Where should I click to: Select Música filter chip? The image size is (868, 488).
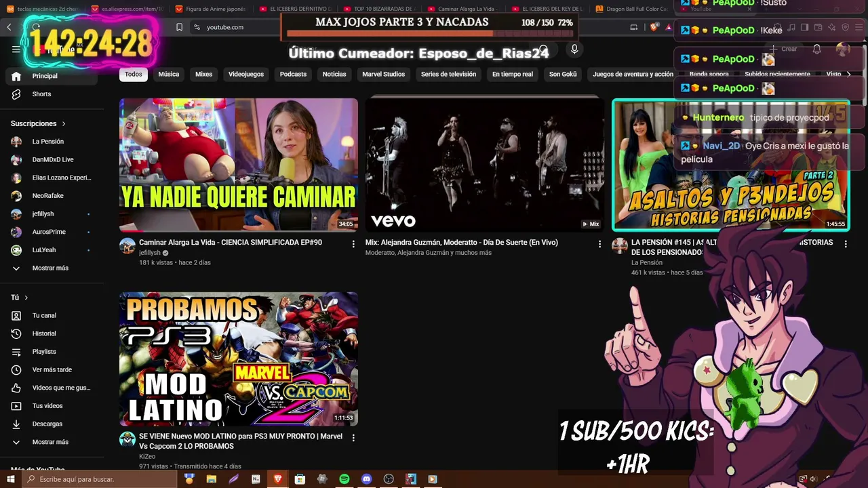(x=169, y=75)
